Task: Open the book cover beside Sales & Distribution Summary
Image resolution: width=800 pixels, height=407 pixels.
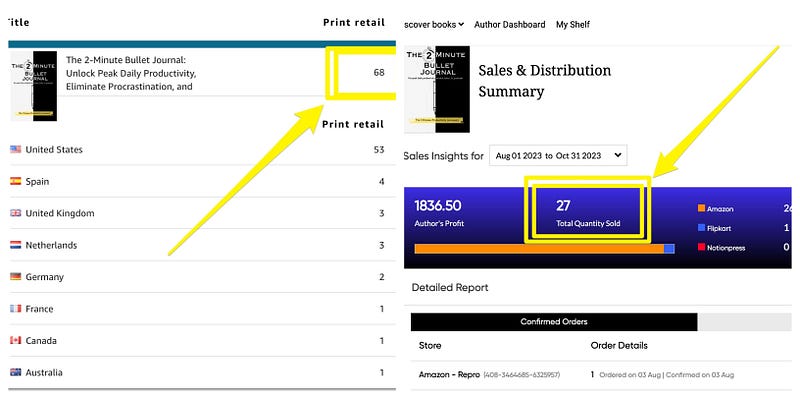Action: coord(437,89)
